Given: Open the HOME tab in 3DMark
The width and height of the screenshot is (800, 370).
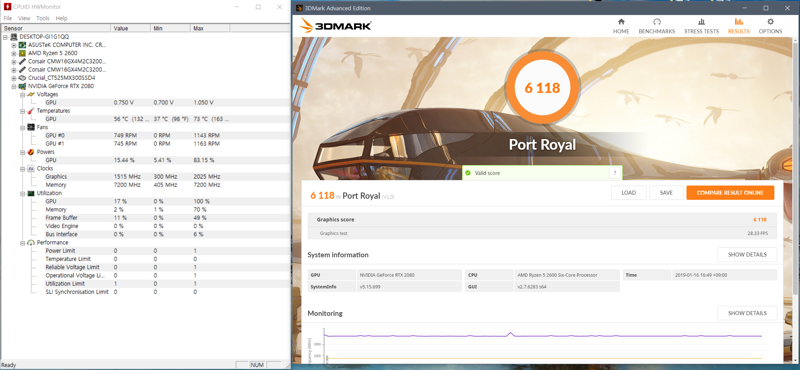Looking at the screenshot, I should click(621, 26).
